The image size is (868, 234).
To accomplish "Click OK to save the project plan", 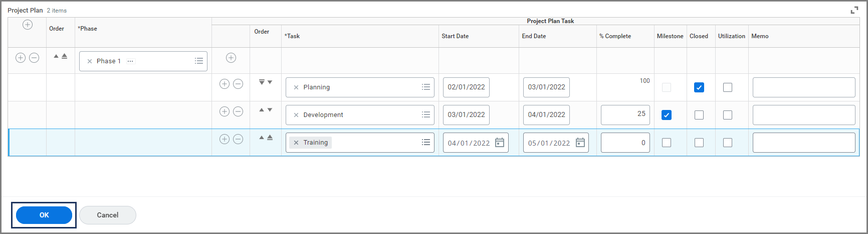I will 44,215.
